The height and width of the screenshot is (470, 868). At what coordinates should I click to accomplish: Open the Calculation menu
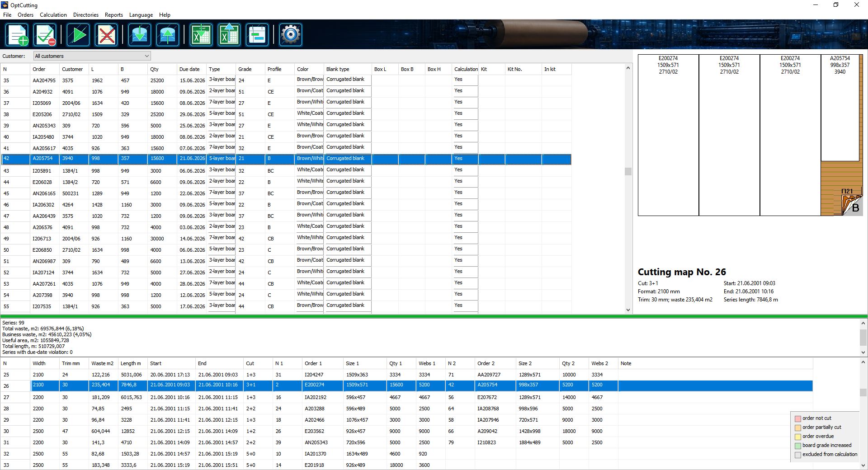click(x=53, y=15)
